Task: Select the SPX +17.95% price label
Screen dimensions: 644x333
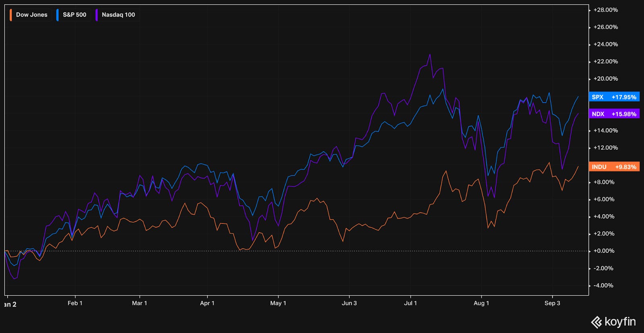Action: pos(614,97)
